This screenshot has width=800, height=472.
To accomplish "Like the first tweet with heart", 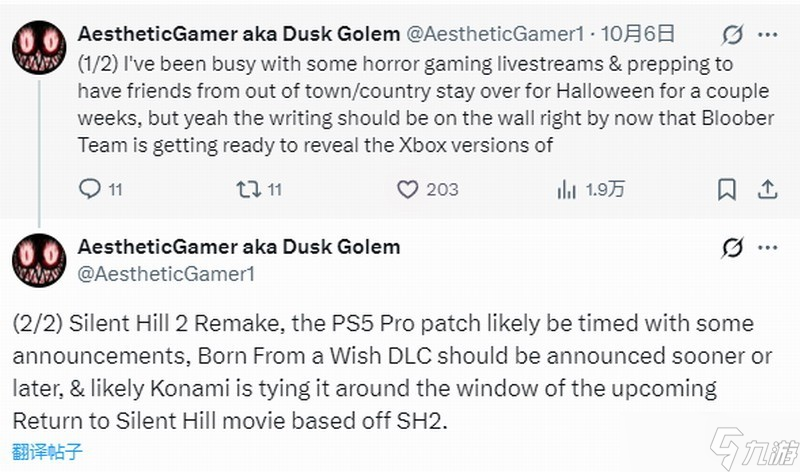I will pyautogui.click(x=408, y=189).
